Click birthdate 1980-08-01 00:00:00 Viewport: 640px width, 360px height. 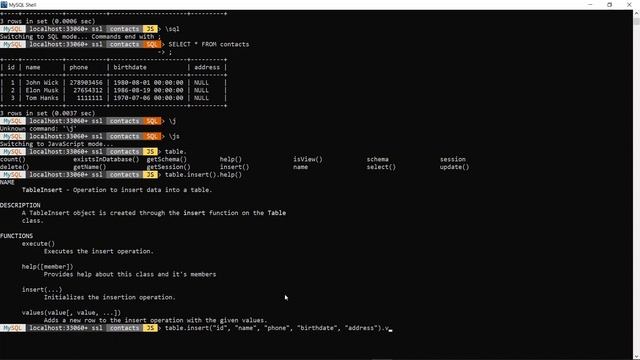pos(148,82)
